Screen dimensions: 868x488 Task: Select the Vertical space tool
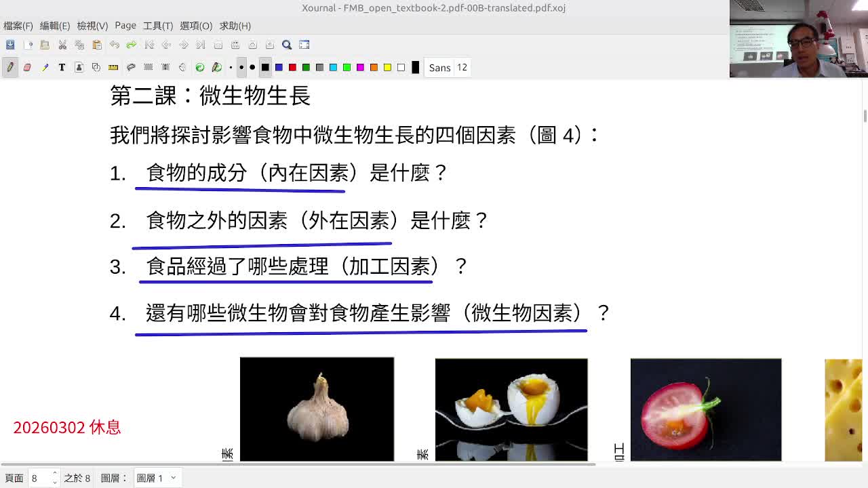tap(165, 67)
